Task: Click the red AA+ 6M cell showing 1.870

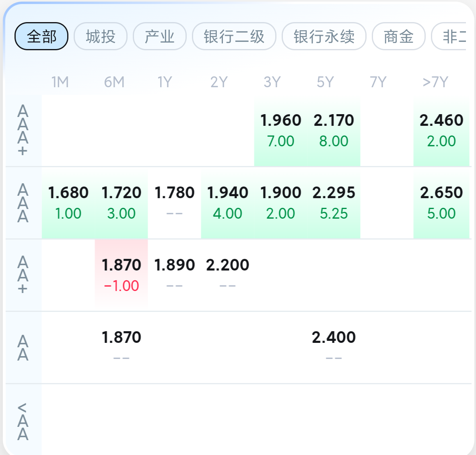Action: point(122,275)
